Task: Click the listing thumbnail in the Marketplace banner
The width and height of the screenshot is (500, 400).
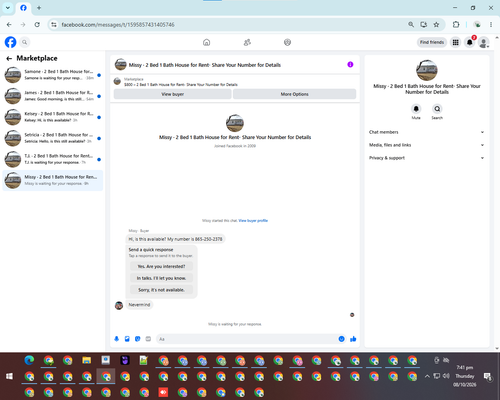Action: tap(117, 81)
